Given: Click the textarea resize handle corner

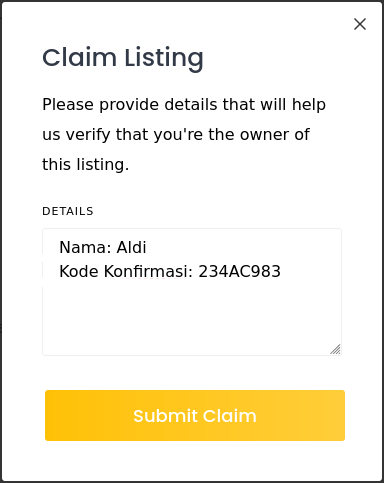Looking at the screenshot, I should point(335,349).
